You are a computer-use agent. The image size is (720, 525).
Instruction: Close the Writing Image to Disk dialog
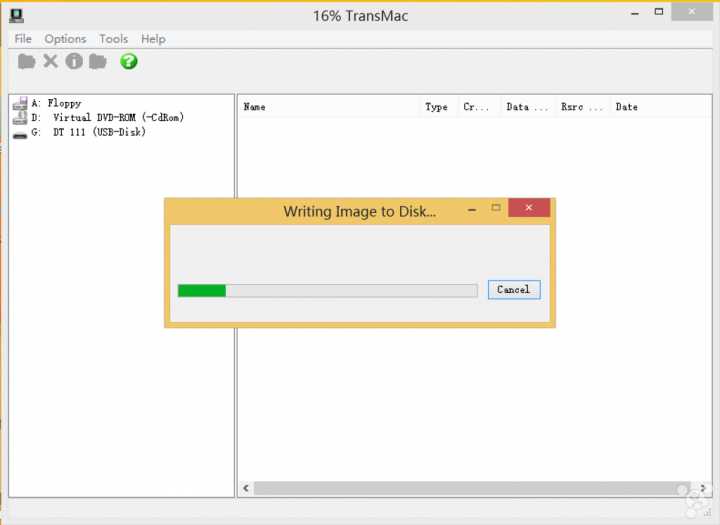point(529,208)
